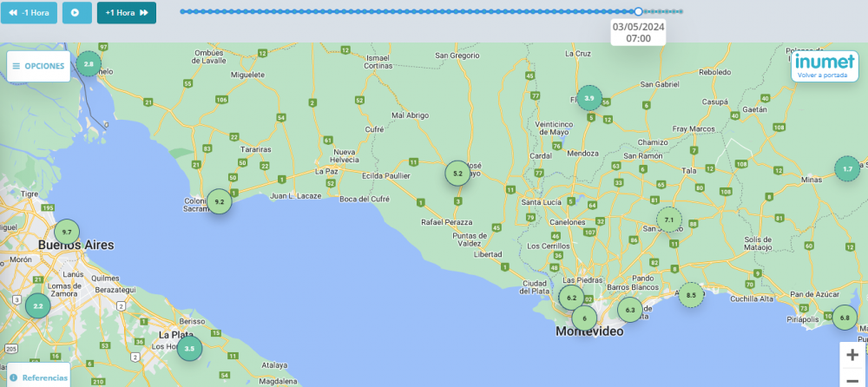The width and height of the screenshot is (868, 387).
Task: Select the 6.8 station marker near Piriápolis
Action: point(845,318)
